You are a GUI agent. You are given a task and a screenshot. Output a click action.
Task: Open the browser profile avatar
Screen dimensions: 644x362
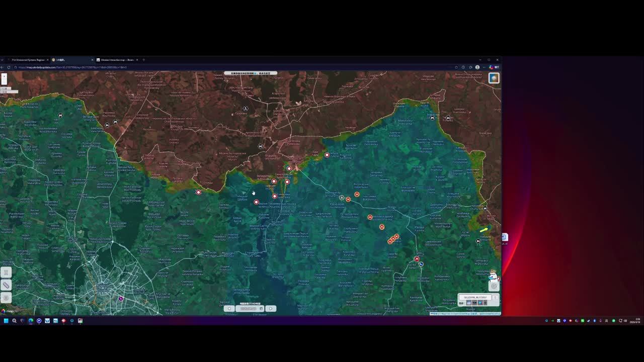point(477,67)
